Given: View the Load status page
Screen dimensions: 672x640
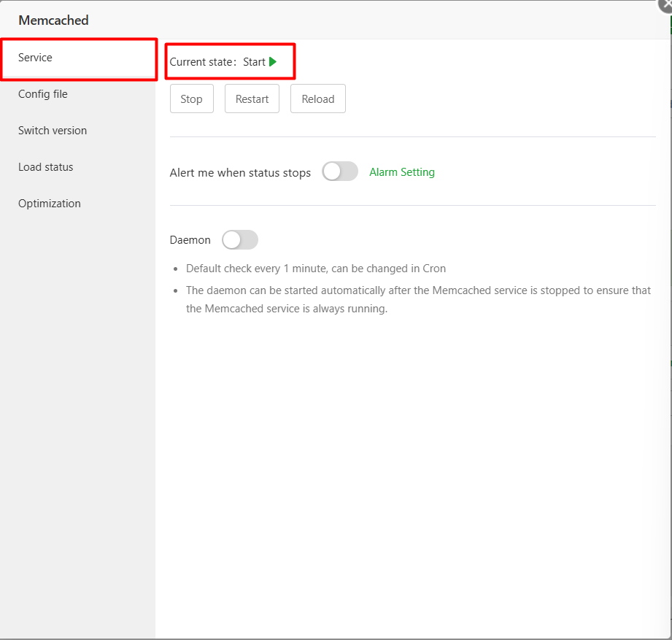Looking at the screenshot, I should click(45, 166).
